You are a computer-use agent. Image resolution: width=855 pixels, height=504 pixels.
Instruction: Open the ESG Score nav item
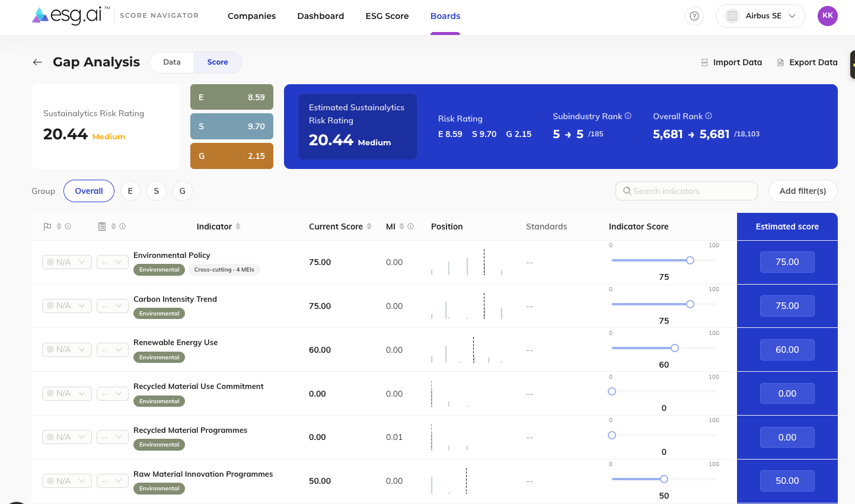click(x=387, y=16)
